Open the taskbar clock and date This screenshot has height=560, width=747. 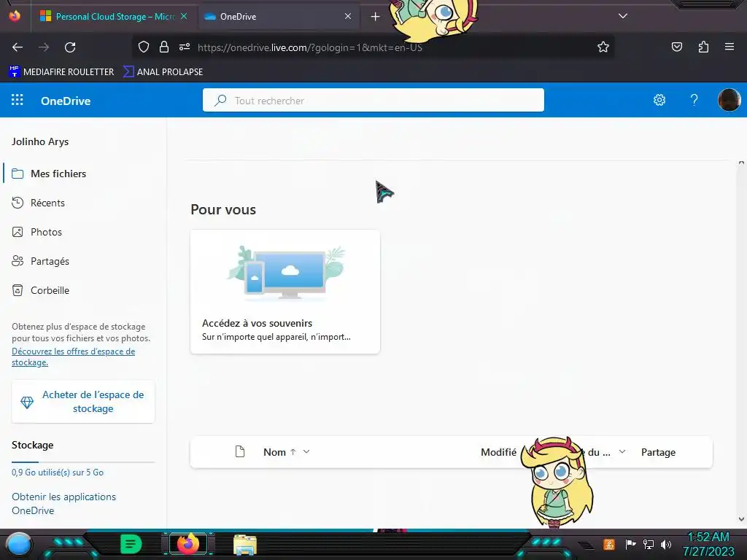point(708,544)
